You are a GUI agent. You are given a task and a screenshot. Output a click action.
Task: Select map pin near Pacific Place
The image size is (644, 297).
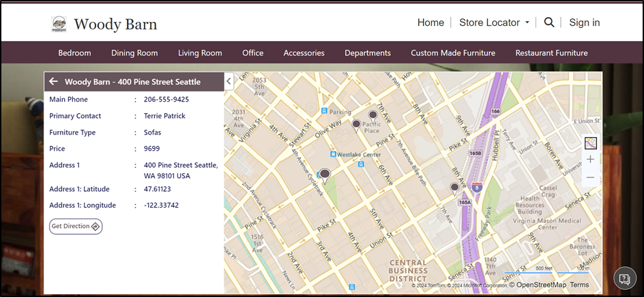coord(372,116)
